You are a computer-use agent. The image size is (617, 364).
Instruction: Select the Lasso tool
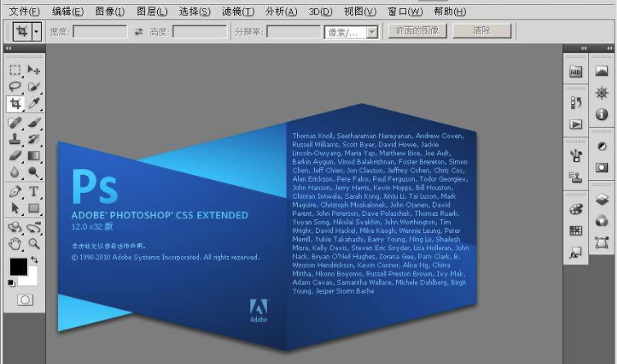[15, 87]
